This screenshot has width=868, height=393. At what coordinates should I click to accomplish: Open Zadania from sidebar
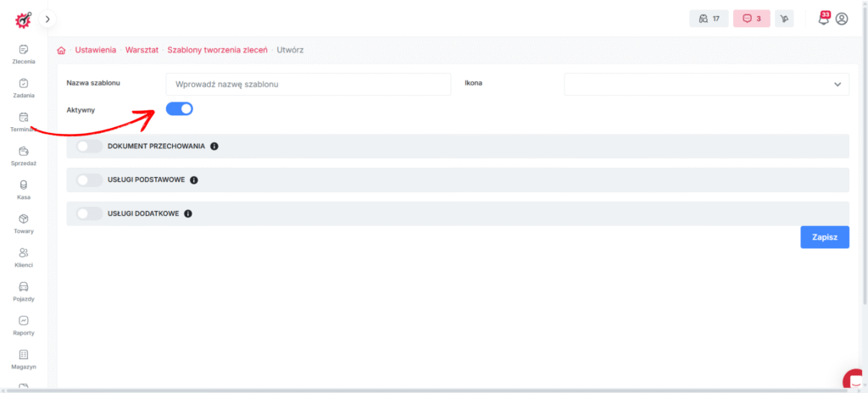23,87
